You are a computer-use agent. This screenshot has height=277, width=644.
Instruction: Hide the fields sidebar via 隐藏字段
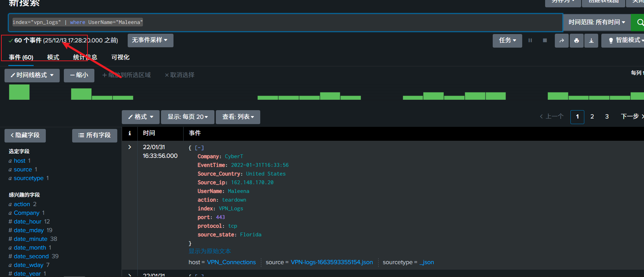pos(25,135)
